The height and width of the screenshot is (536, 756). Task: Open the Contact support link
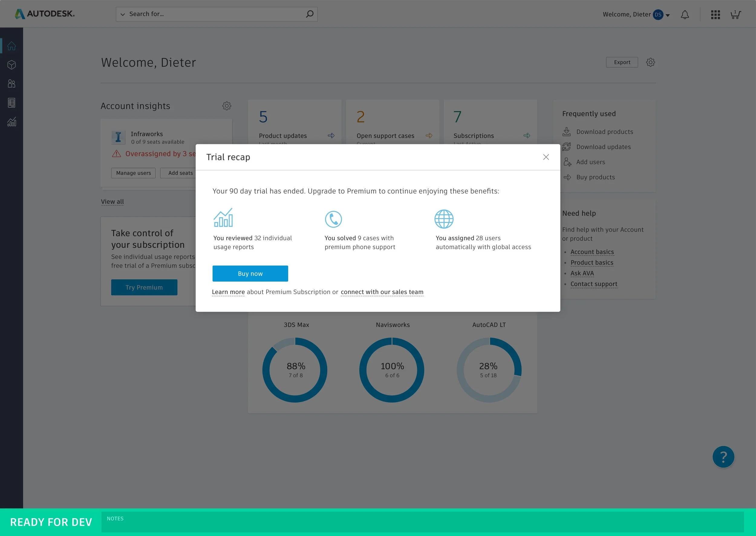[x=594, y=284]
